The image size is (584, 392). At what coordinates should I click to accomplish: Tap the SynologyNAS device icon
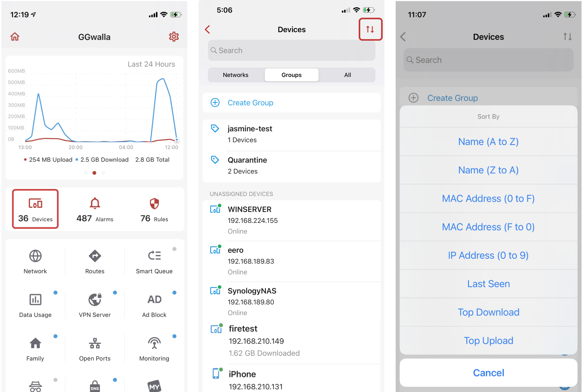(x=215, y=290)
